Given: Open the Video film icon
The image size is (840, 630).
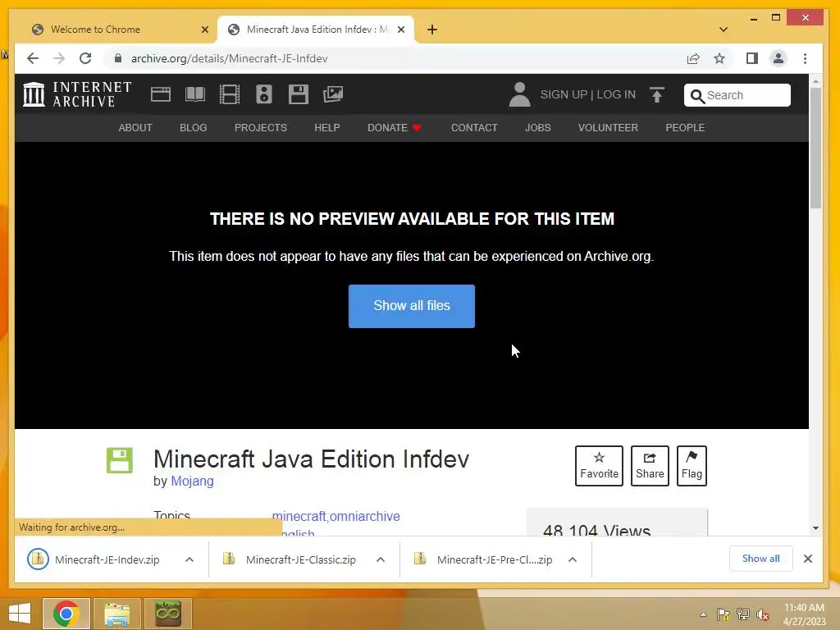Looking at the screenshot, I should pos(230,94).
